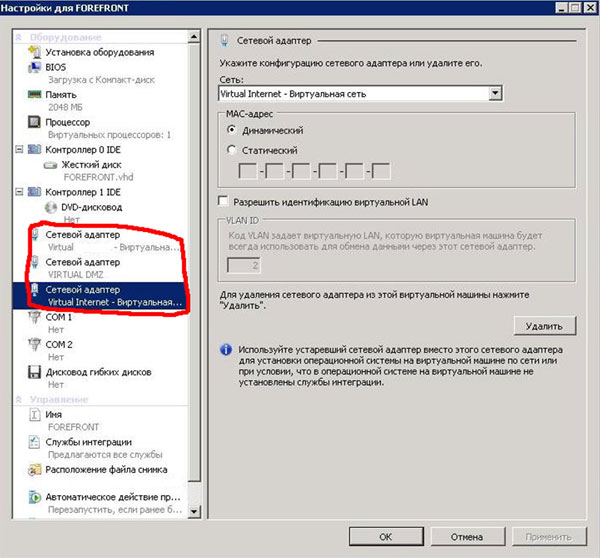
Task: Open the Службы интеграции settings item
Action: (88, 442)
